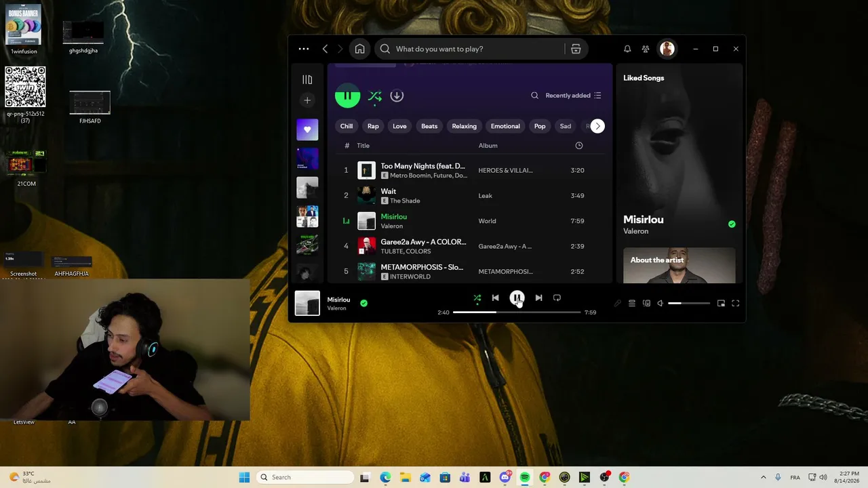This screenshot has width=868, height=488.
Task: Select the Sad filter chip
Action: [566, 126]
